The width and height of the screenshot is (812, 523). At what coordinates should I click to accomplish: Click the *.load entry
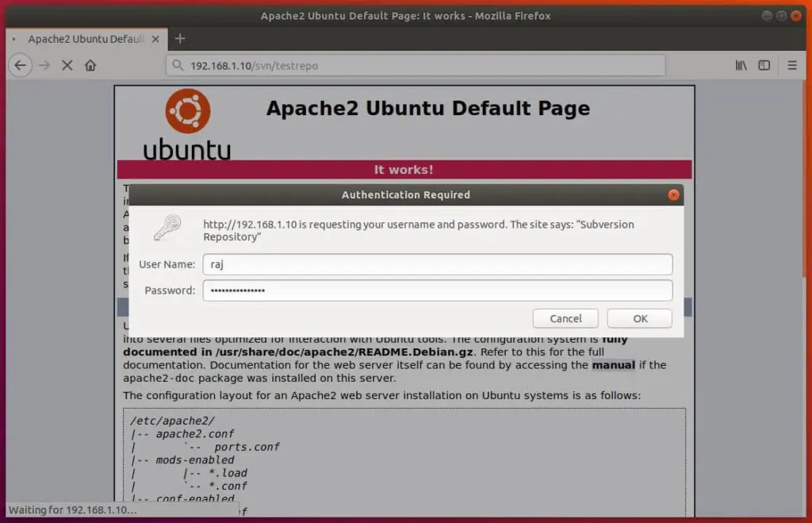pyautogui.click(x=228, y=473)
